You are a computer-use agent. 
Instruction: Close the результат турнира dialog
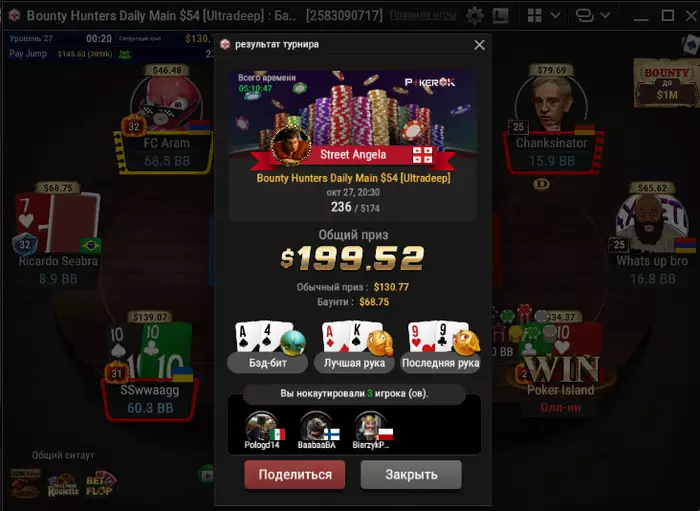[x=479, y=45]
